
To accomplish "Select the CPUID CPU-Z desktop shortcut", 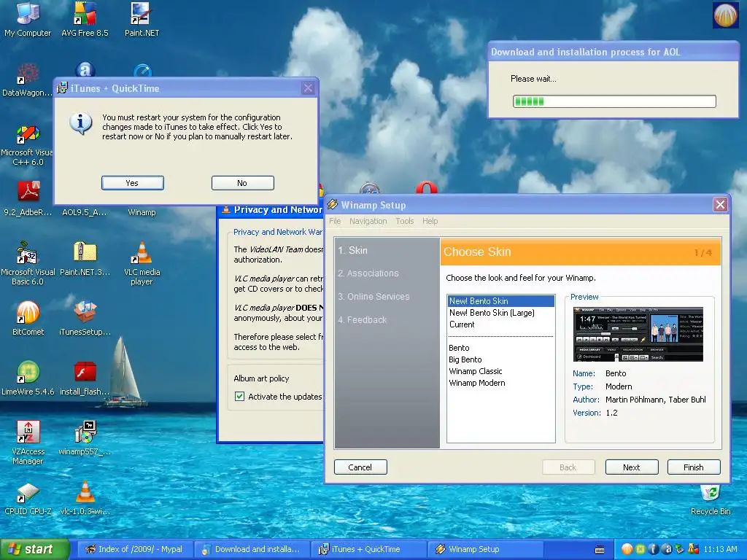I will pos(28,498).
